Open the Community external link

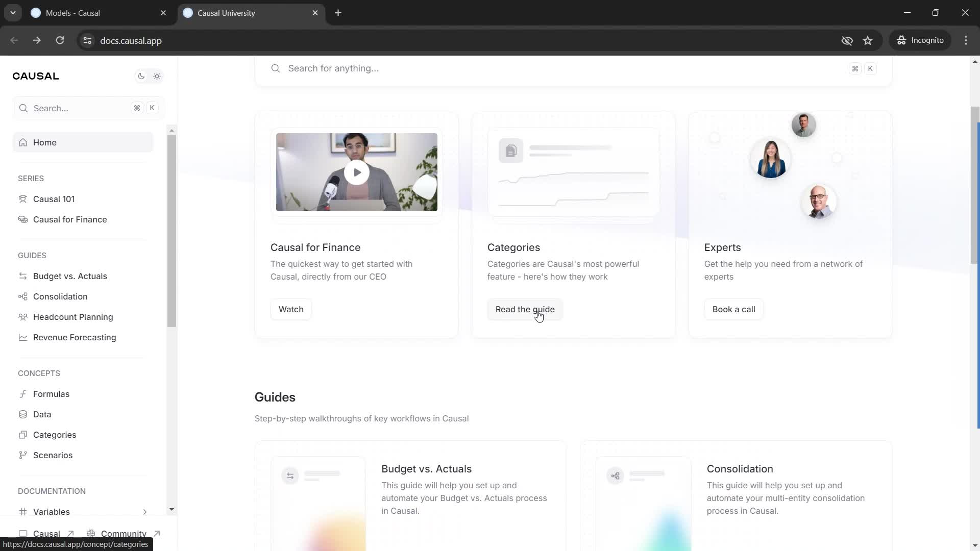(x=124, y=534)
